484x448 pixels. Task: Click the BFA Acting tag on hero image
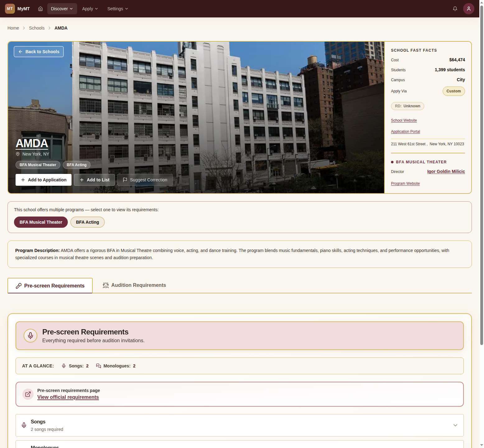(x=77, y=165)
